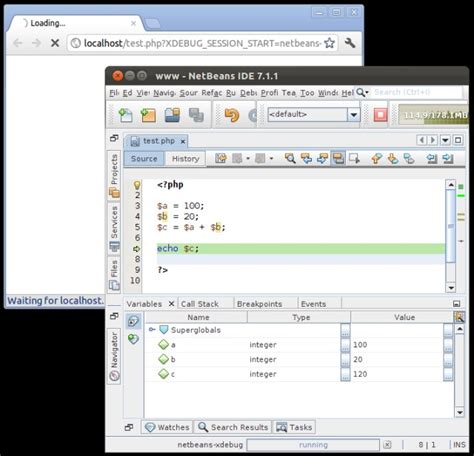Click Quick Search magnifier dropdown icon
This screenshot has height=456, width=474.
click(362, 92)
